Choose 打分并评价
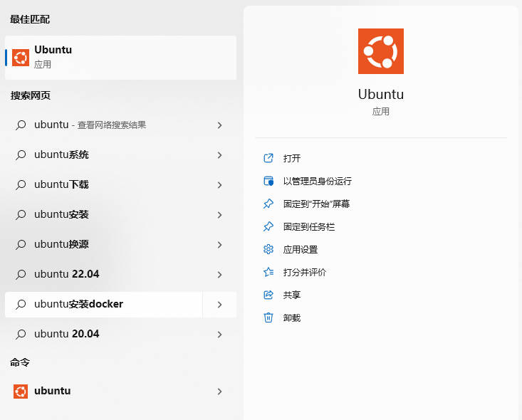 click(305, 272)
